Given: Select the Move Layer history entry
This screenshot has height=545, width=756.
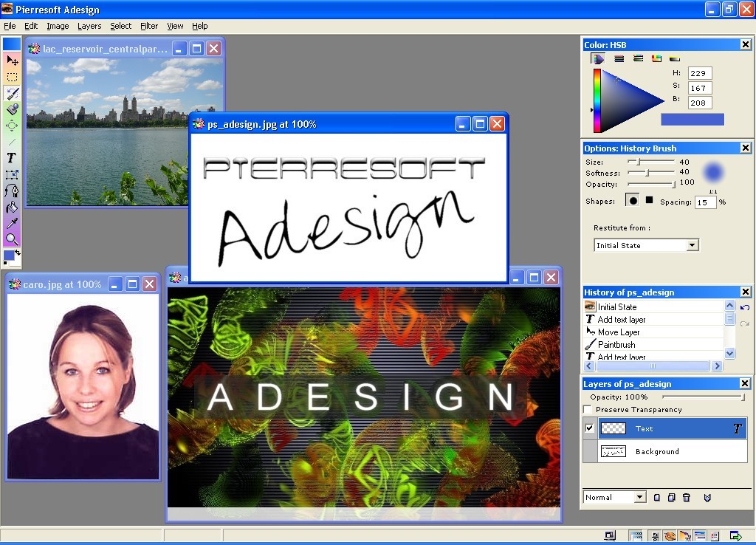Looking at the screenshot, I should [x=654, y=332].
